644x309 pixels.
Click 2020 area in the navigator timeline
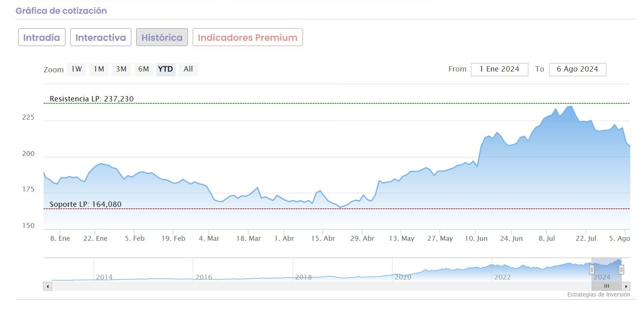pos(403,277)
